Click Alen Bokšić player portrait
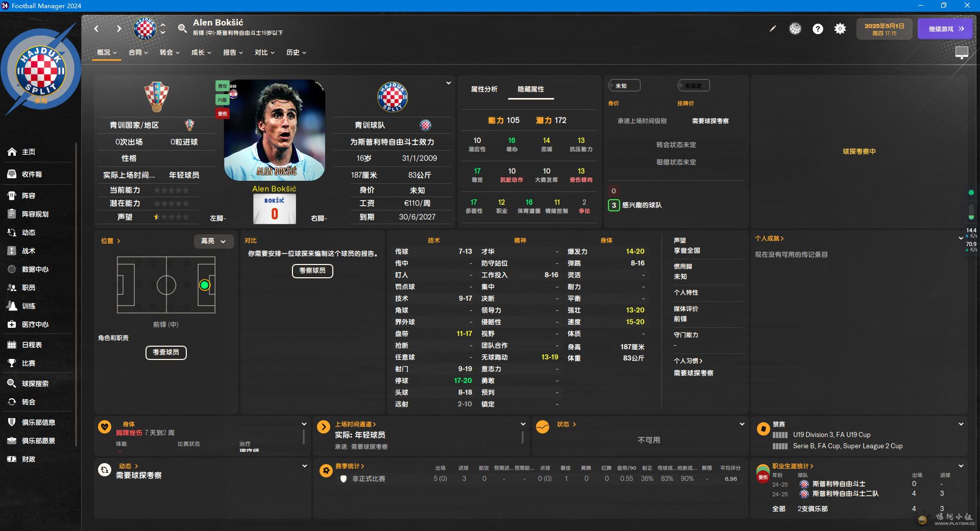Viewport: 980px width, 531px height. point(275,130)
